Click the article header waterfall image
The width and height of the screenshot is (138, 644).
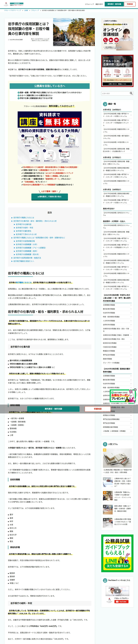tap(74, 32)
